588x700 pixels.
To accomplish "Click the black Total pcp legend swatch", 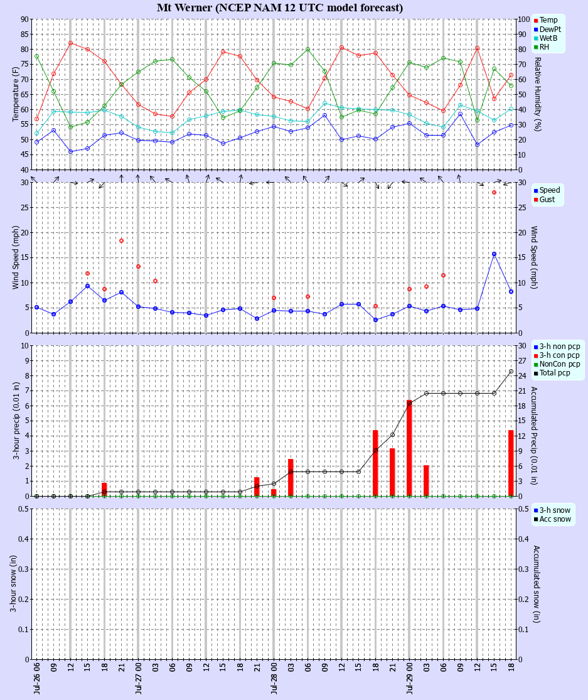I will (536, 374).
